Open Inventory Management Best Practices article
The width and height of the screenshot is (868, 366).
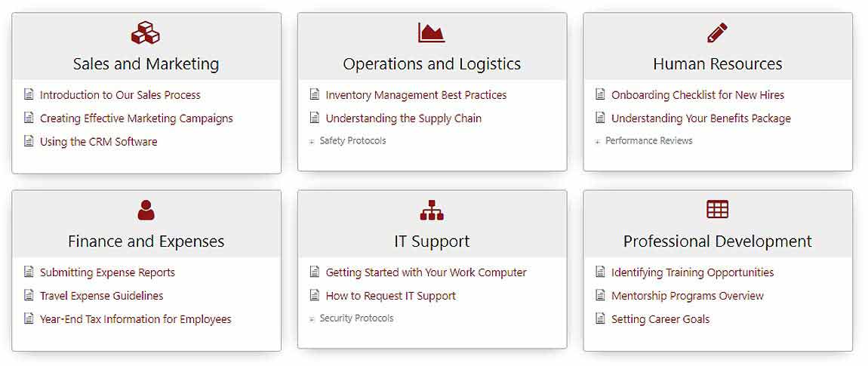[416, 95]
